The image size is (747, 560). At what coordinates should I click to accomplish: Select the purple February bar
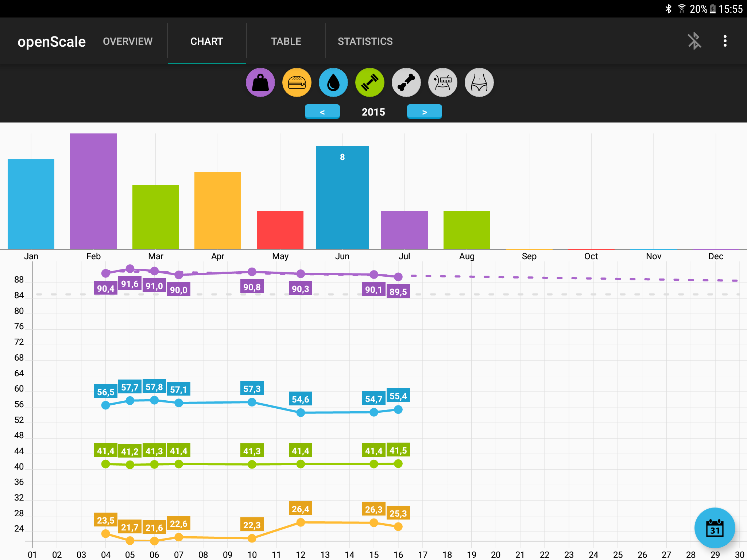pyautogui.click(x=93, y=191)
